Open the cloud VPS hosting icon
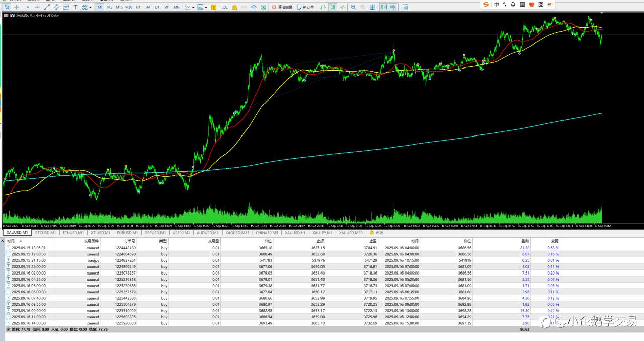Screen dimensions: 644x341 (x=254, y=7)
